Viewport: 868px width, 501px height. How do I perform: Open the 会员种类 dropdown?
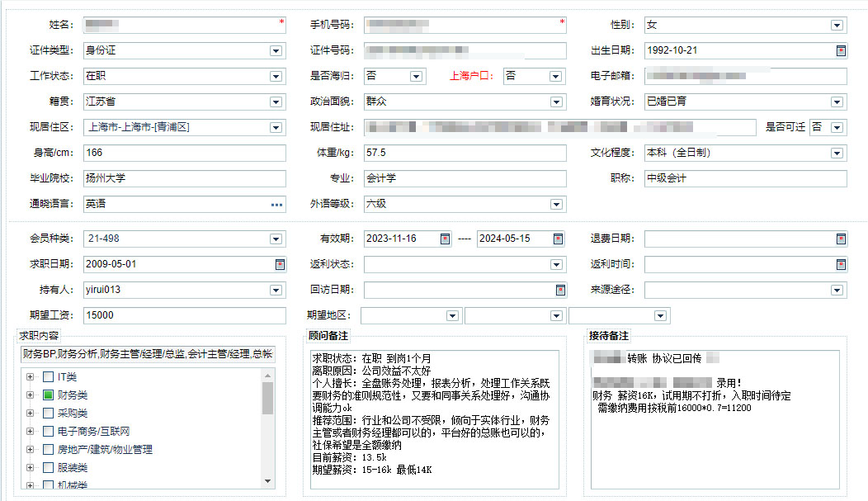pyautogui.click(x=276, y=239)
